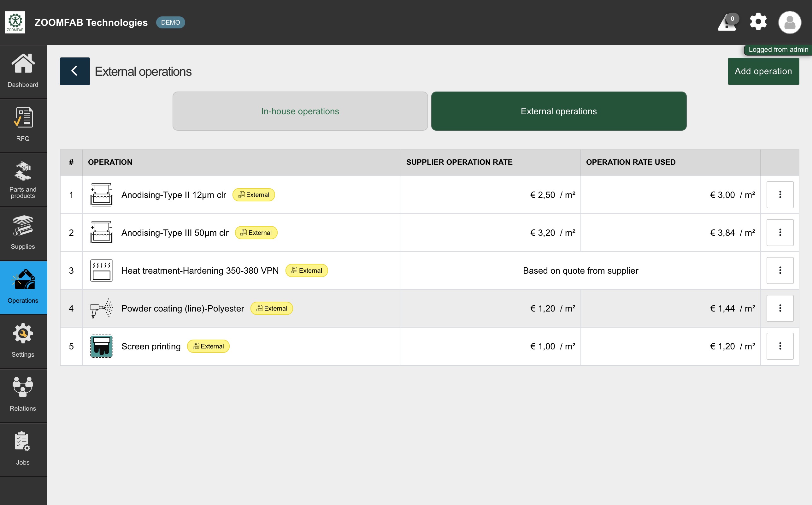
Task: Select the External operations tab
Action: coord(559,111)
